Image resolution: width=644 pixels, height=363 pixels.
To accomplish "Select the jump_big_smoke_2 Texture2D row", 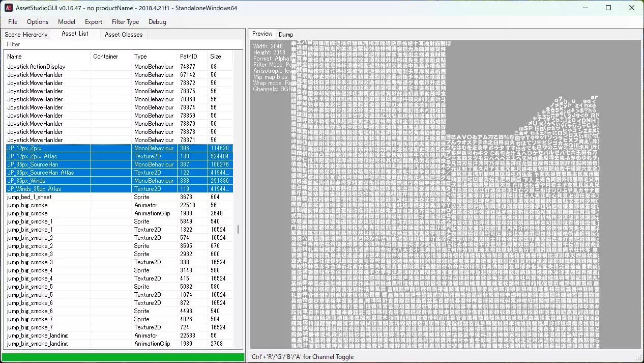I will [x=119, y=238].
